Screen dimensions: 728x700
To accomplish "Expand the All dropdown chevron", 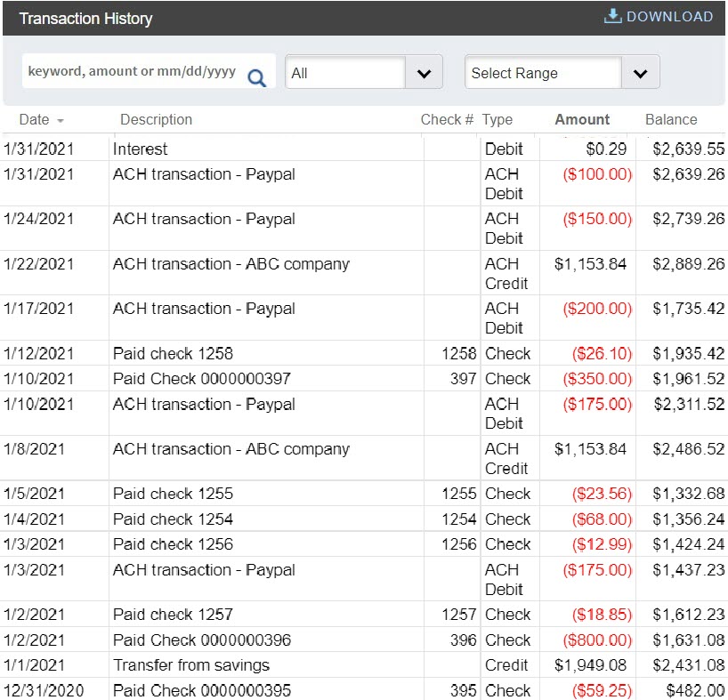I will pyautogui.click(x=425, y=72).
